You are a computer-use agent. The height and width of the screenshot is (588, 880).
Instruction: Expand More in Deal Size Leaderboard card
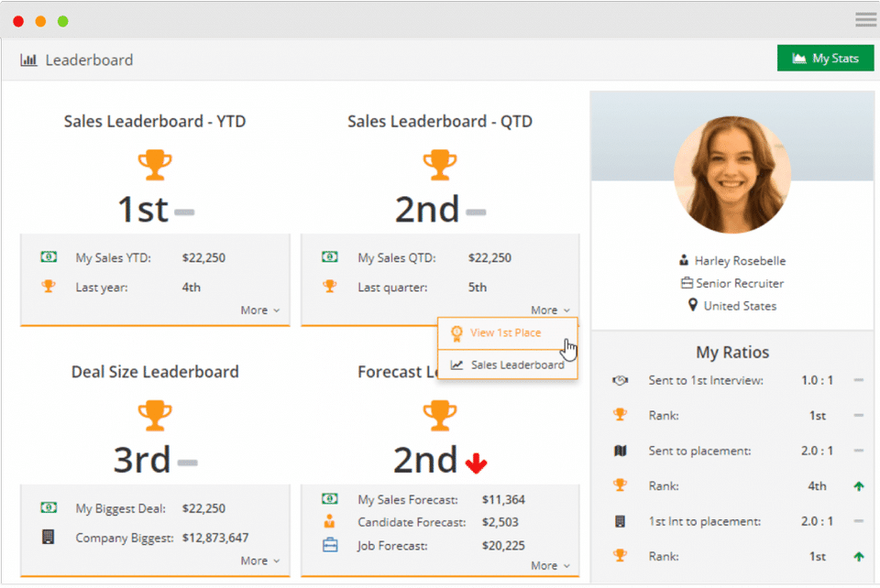point(260,561)
